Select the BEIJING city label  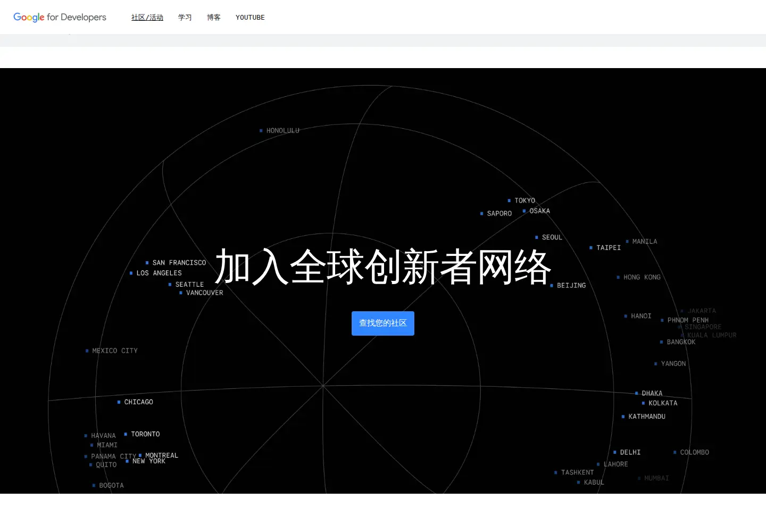(x=571, y=286)
